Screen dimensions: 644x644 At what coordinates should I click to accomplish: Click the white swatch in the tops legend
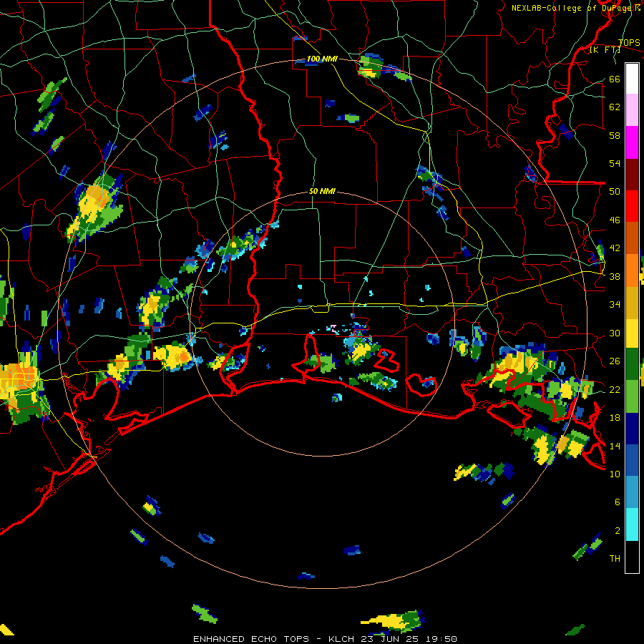[632, 79]
